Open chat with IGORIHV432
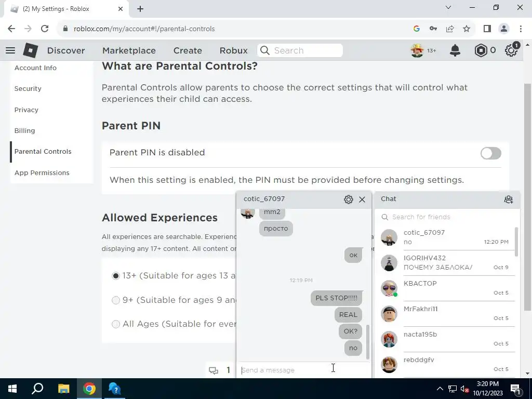Screen dimensions: 532x399 pos(447,263)
